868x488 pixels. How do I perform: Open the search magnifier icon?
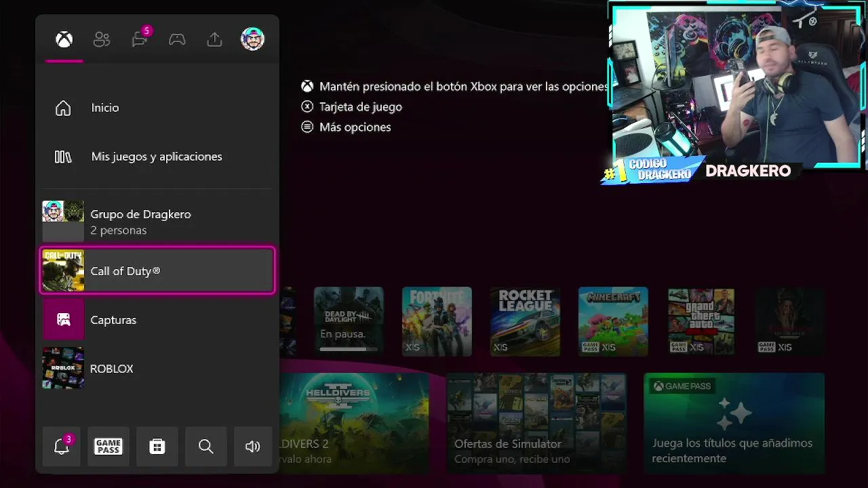point(206,446)
